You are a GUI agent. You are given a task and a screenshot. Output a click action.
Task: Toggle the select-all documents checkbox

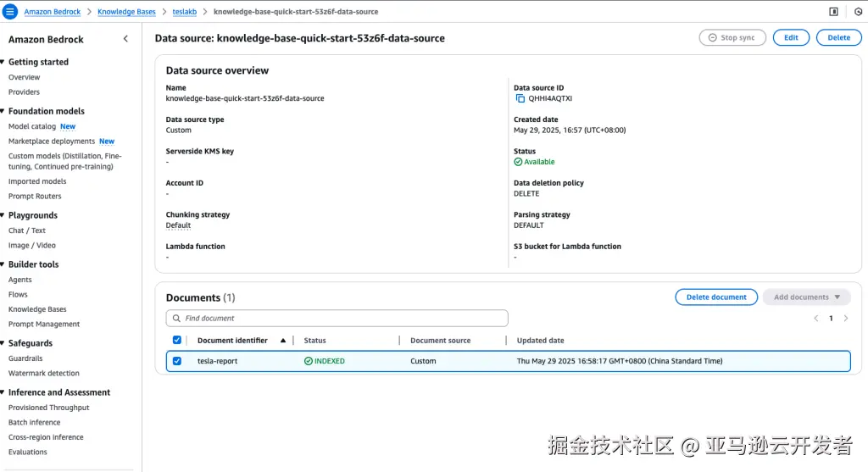176,340
